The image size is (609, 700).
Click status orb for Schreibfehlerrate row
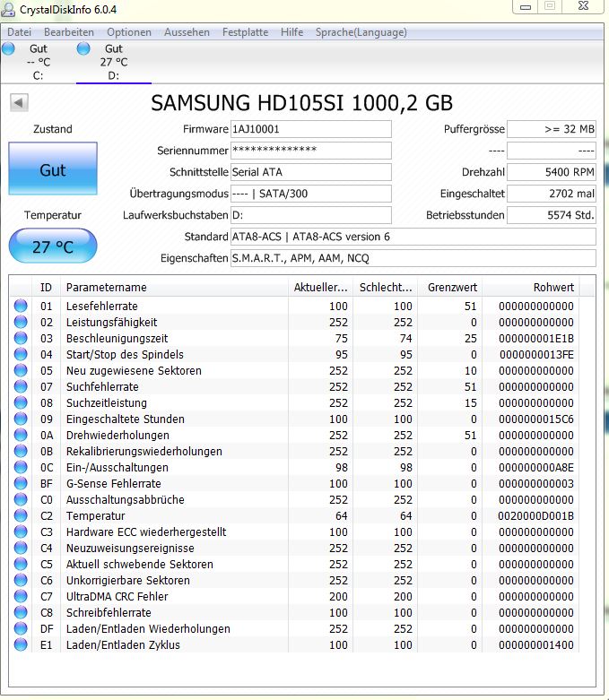[21, 612]
